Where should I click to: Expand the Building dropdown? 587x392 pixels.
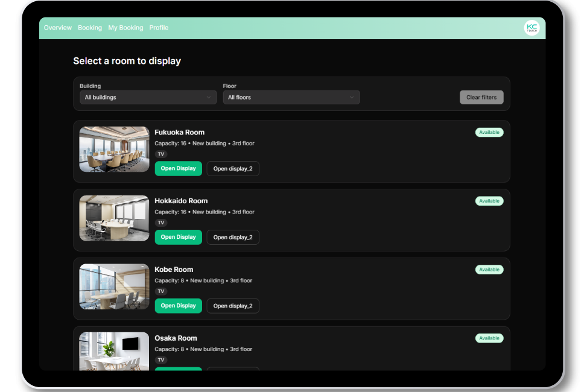[148, 98]
